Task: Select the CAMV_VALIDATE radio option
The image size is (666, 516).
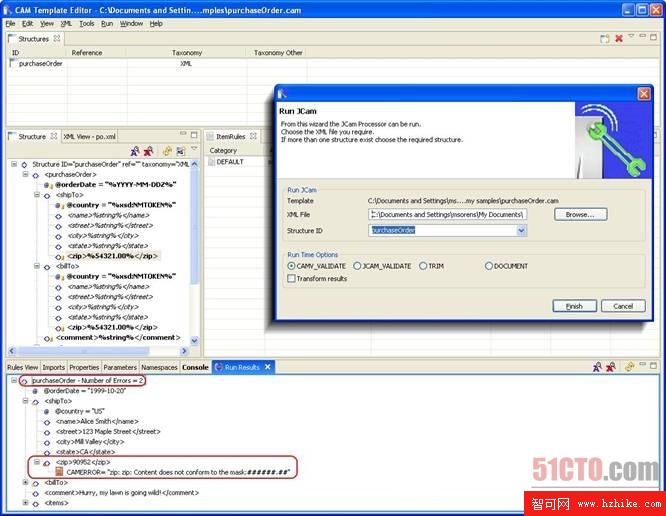Action: 291,266
